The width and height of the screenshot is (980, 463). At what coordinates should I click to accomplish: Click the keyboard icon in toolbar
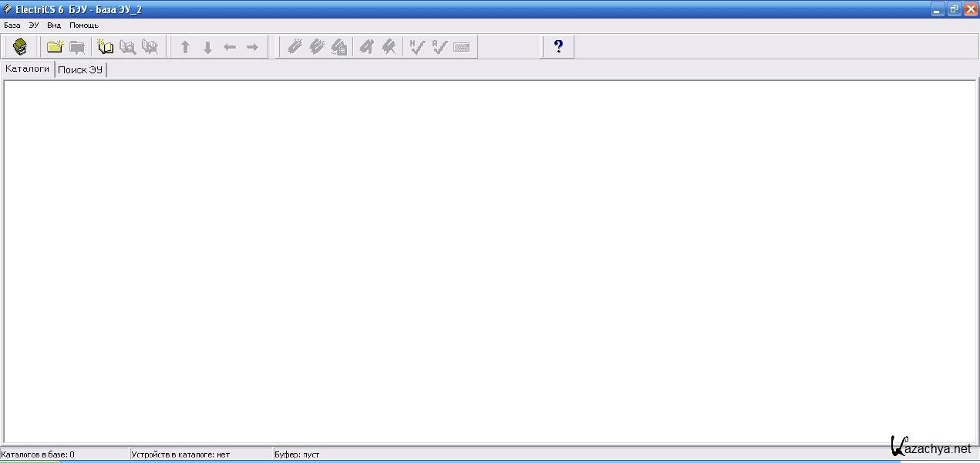pyautogui.click(x=462, y=47)
